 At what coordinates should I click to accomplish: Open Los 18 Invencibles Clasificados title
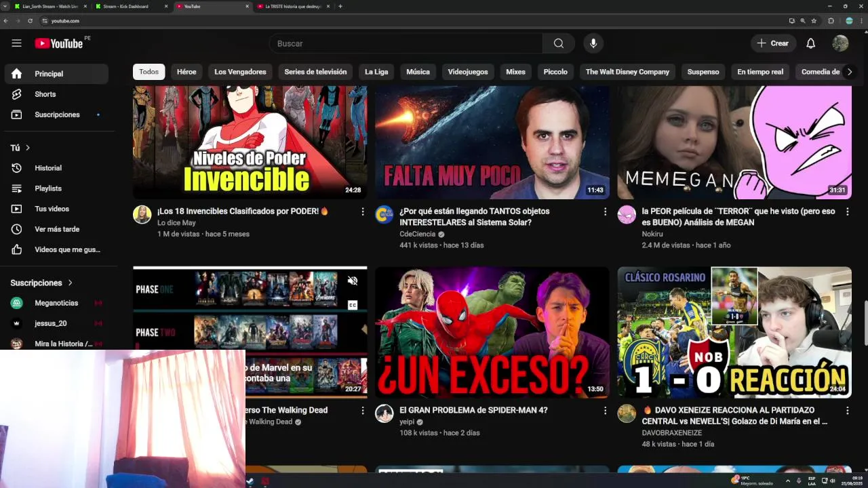[243, 211]
